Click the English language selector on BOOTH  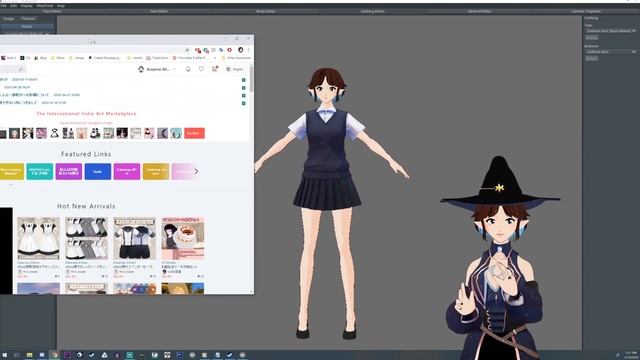tap(234, 69)
